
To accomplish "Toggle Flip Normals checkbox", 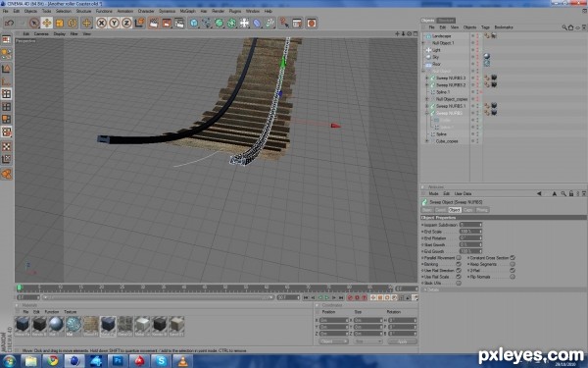I will (x=513, y=277).
